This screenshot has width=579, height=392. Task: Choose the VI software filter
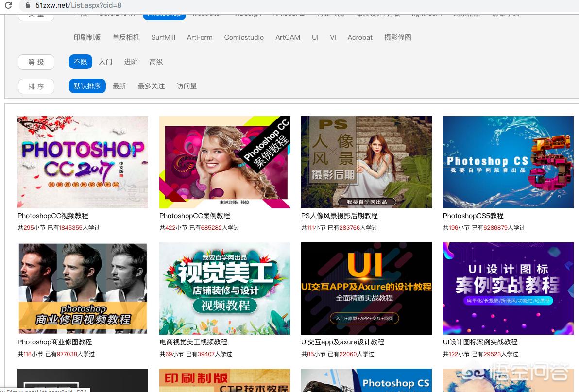coord(333,37)
